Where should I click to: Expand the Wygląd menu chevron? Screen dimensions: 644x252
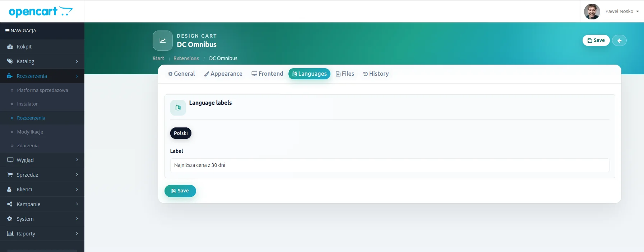pos(77,160)
